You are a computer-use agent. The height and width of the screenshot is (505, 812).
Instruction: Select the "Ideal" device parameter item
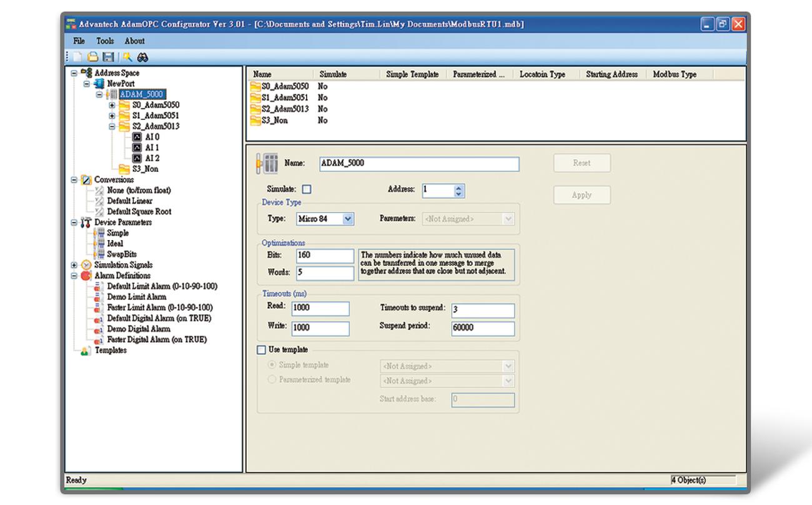click(x=115, y=244)
